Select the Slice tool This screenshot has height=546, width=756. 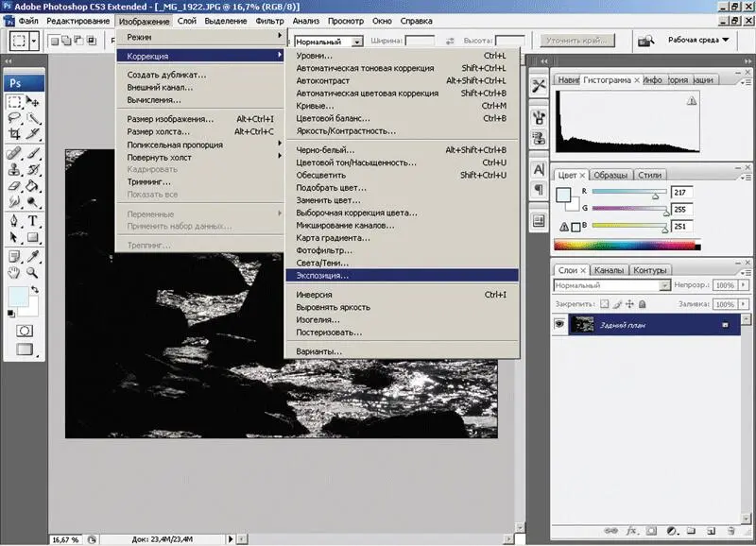point(32,134)
